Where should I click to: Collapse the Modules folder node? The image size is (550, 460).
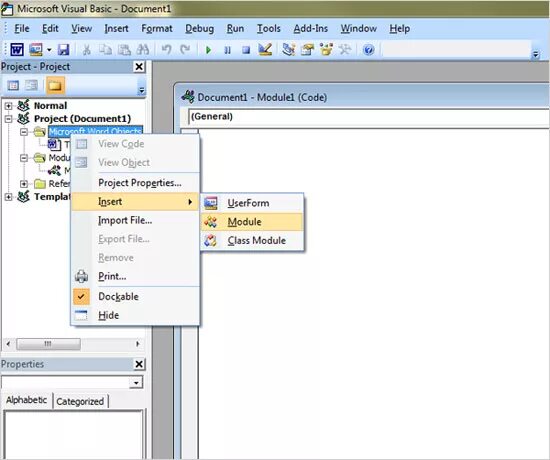24,158
